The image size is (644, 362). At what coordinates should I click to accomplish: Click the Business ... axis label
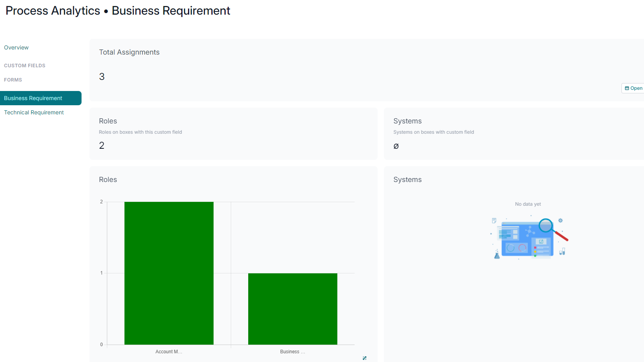[293, 352]
